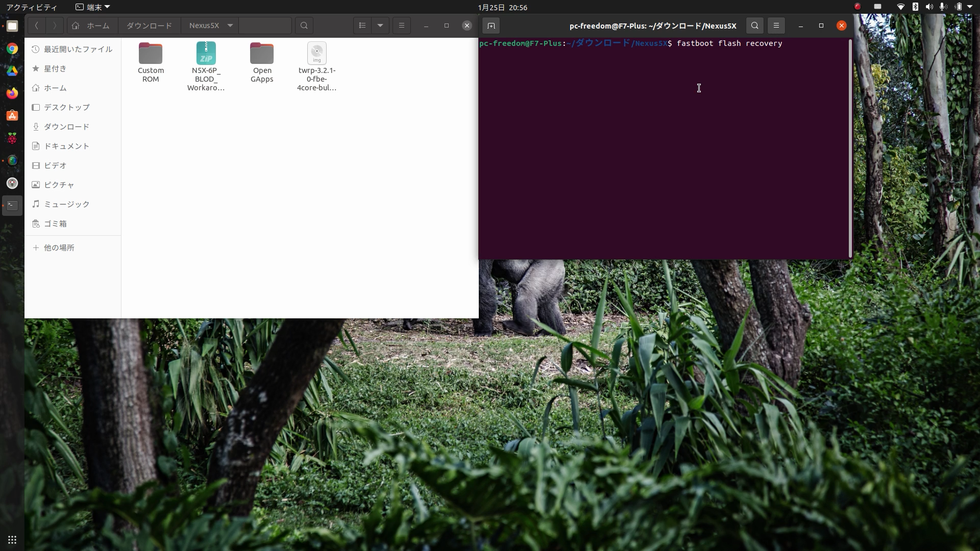The width and height of the screenshot is (980, 551).
Task: Select the N5X-6P BLOD zip file
Action: 206,66
